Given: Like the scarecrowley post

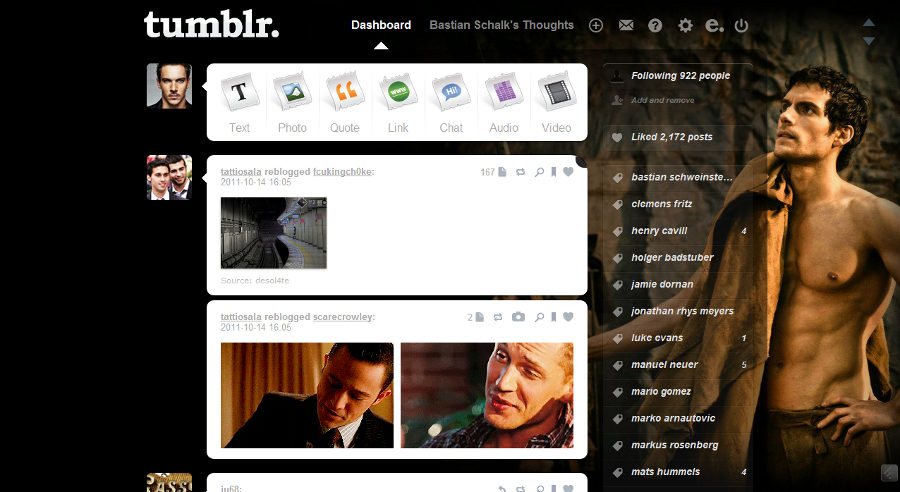Looking at the screenshot, I should (x=568, y=317).
